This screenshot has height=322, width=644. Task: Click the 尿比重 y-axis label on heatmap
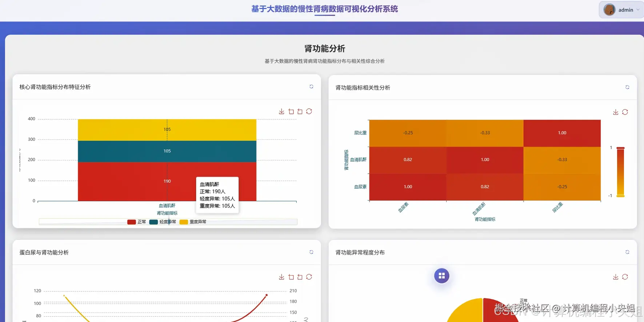pyautogui.click(x=360, y=133)
